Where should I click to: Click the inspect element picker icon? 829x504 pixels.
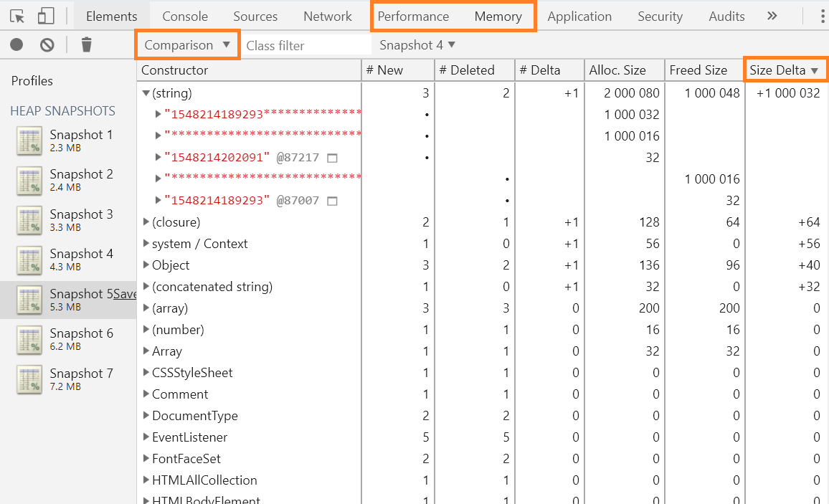point(17,16)
